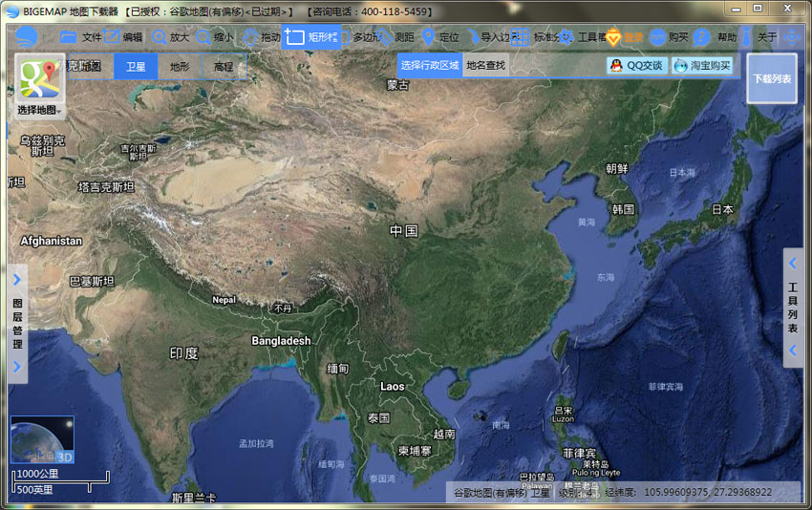The image size is (812, 510).
Task: Click the 标准分幅 grid tool
Action: point(534,37)
